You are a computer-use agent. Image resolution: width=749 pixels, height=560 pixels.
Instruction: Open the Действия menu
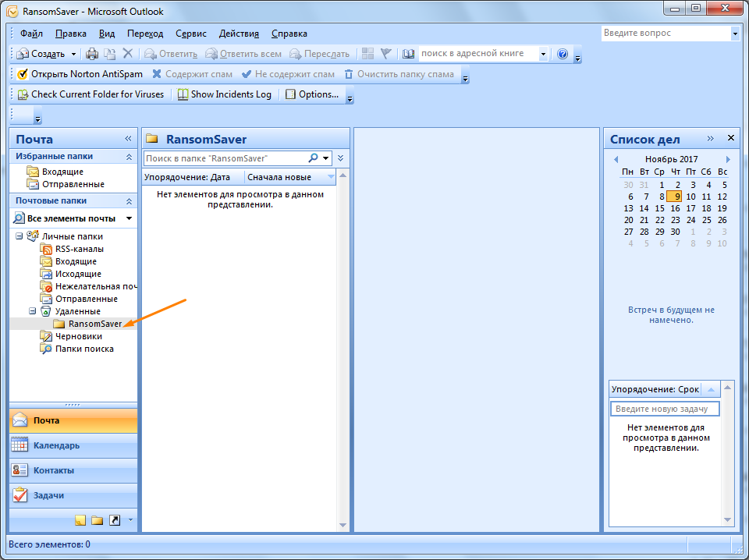(239, 34)
